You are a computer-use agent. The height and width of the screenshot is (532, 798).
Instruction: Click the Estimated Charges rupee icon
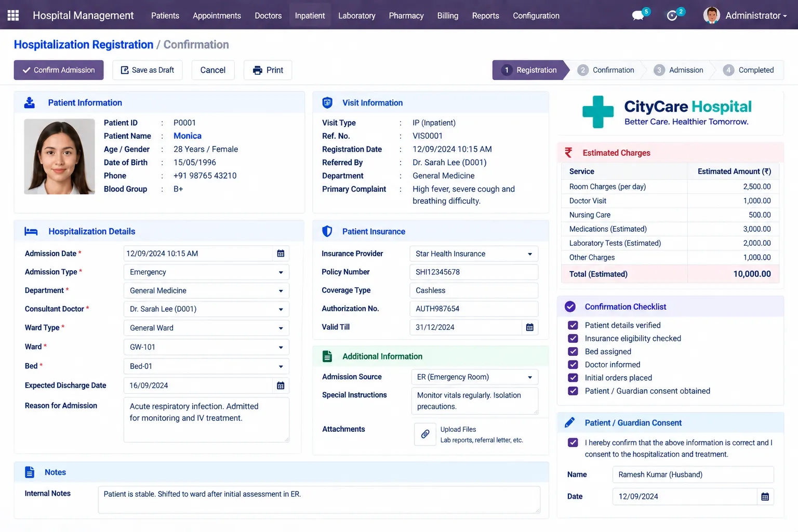point(568,153)
